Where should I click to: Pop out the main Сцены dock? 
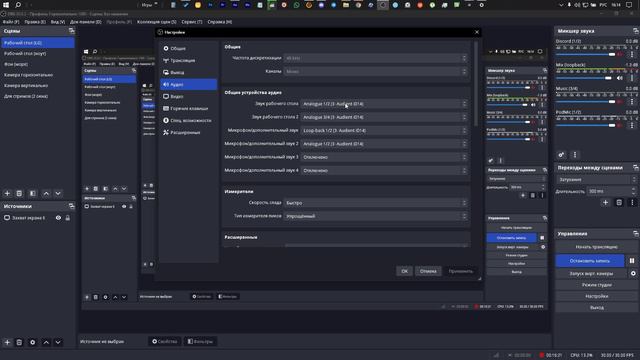pos(71,31)
